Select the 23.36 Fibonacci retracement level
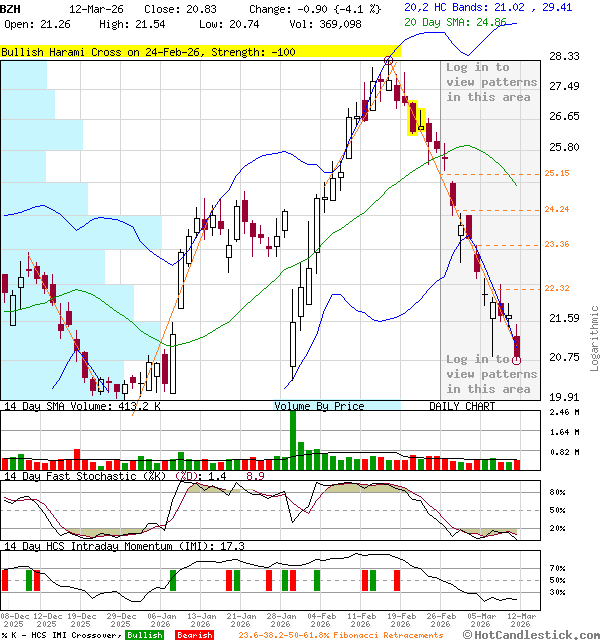 coord(557,244)
